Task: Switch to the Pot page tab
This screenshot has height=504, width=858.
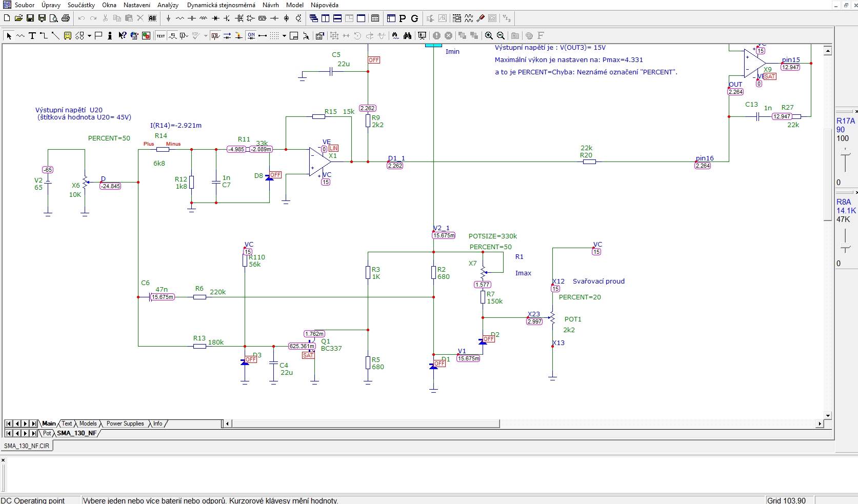Action: point(47,433)
